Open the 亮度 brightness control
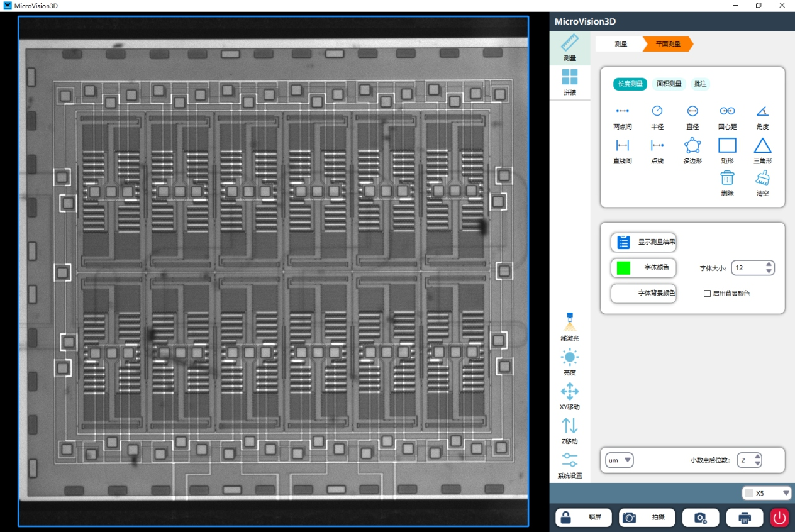 tap(570, 362)
